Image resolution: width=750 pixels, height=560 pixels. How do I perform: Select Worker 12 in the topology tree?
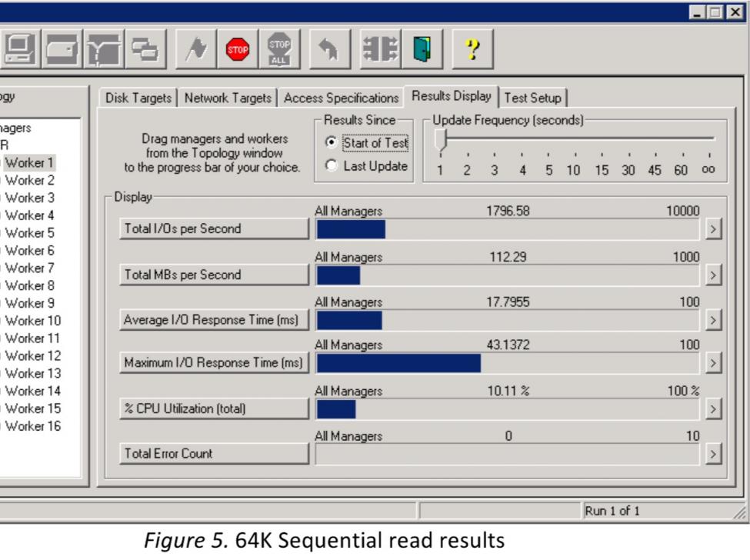(x=33, y=356)
